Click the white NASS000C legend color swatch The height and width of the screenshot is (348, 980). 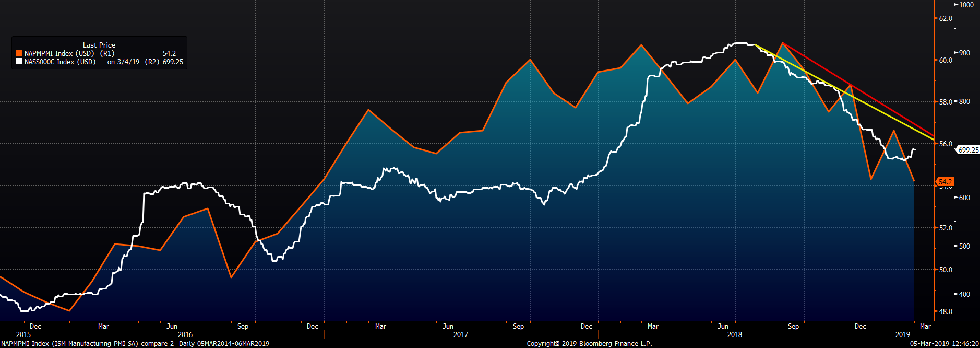(x=19, y=62)
